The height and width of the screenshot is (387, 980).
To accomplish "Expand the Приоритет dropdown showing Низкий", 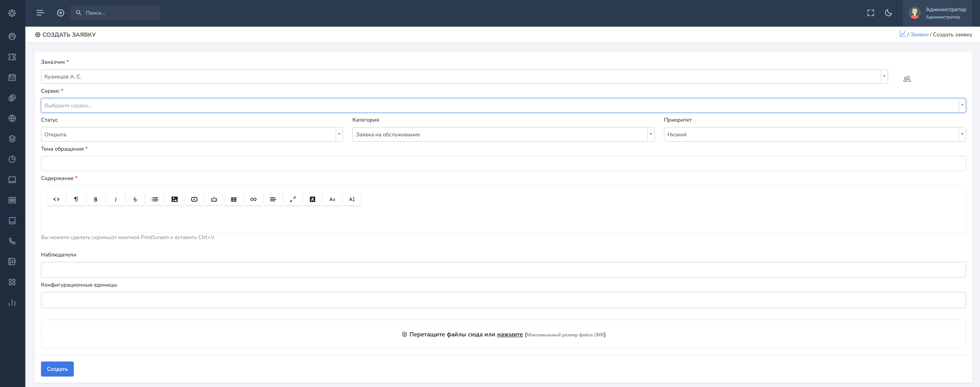I will pyautogui.click(x=814, y=134).
